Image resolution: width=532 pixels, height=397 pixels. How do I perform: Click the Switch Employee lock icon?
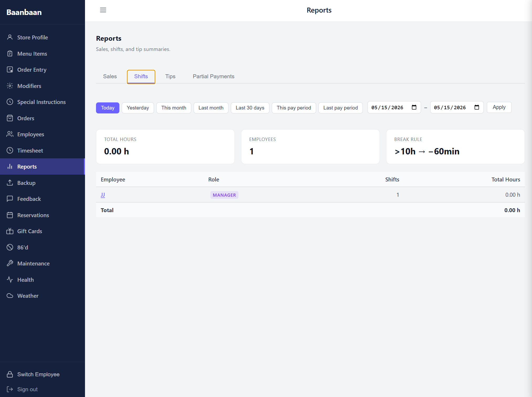[x=10, y=374]
